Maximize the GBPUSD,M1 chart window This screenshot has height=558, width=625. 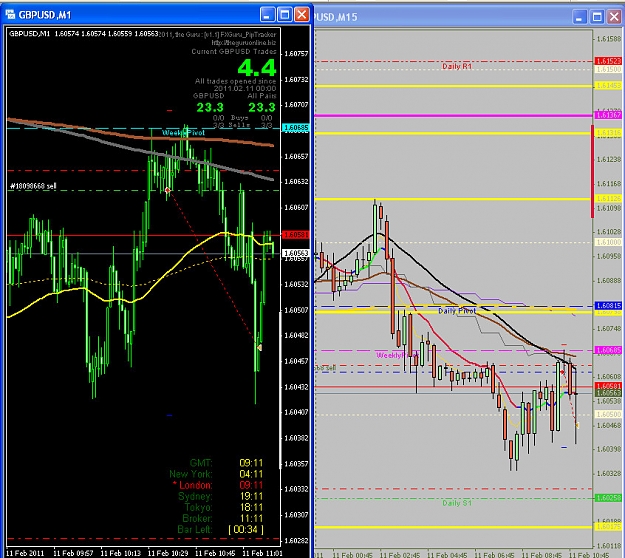point(285,15)
